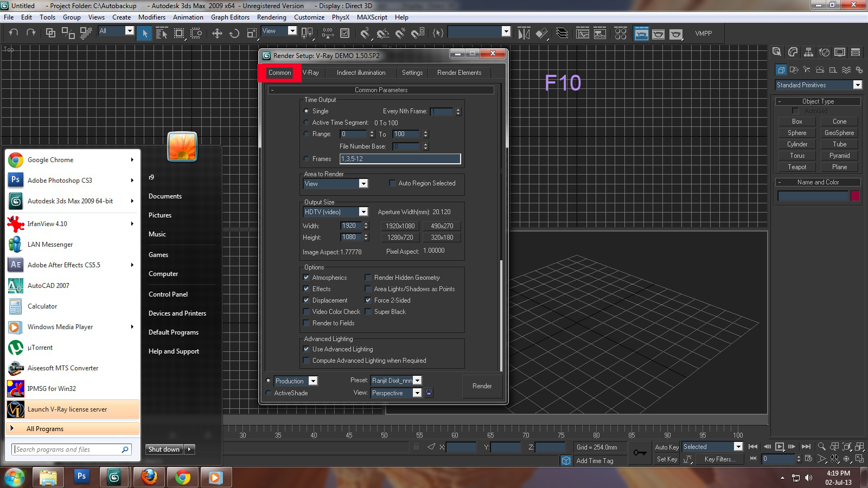868x488 pixels.
Task: Open the Layer Manager icon
Action: [x=562, y=34]
